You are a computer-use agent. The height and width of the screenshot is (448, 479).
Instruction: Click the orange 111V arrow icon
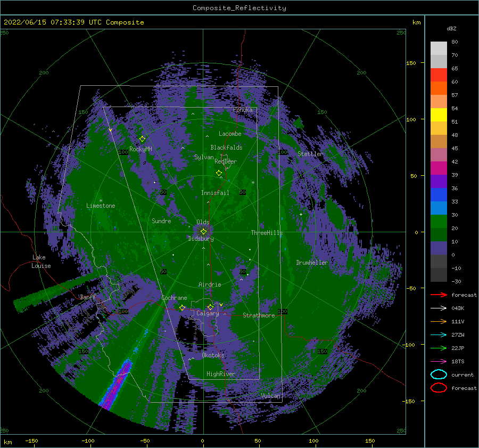coord(439,321)
